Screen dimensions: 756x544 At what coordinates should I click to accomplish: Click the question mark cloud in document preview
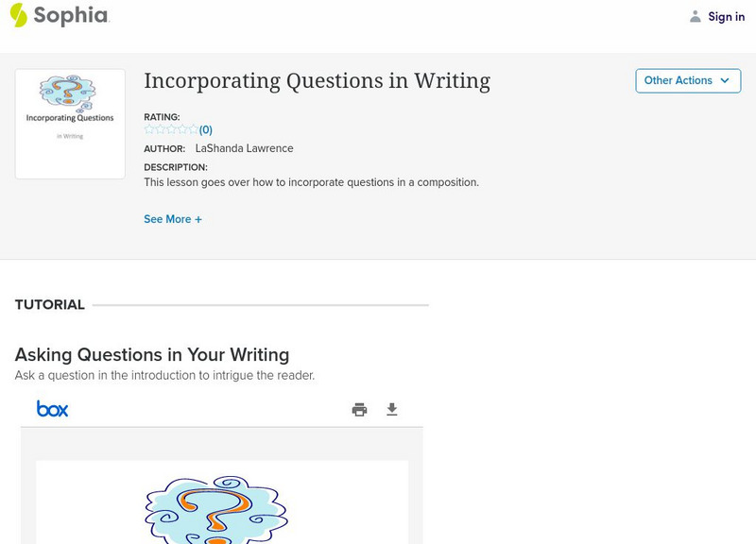pyautogui.click(x=215, y=511)
